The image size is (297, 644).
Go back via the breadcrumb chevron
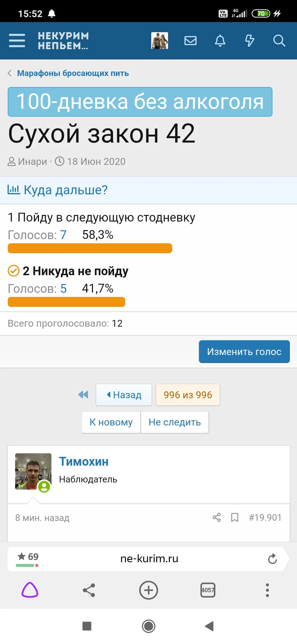point(10,73)
